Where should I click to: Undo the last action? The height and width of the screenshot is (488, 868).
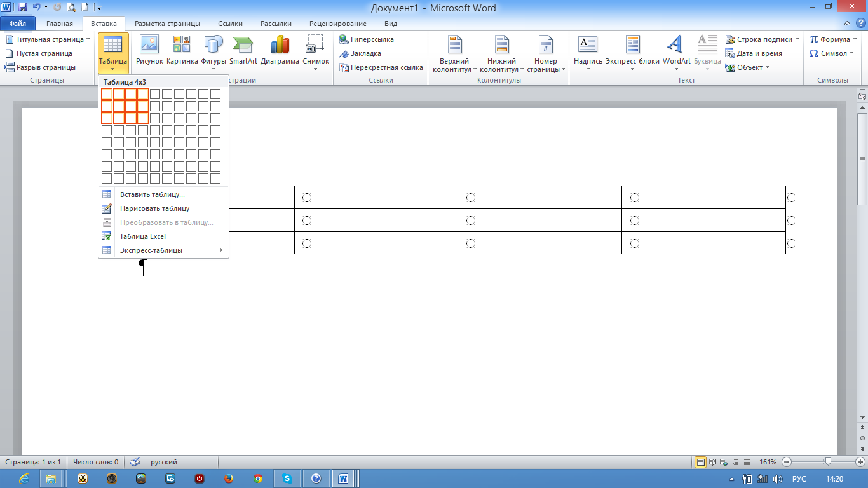click(36, 8)
